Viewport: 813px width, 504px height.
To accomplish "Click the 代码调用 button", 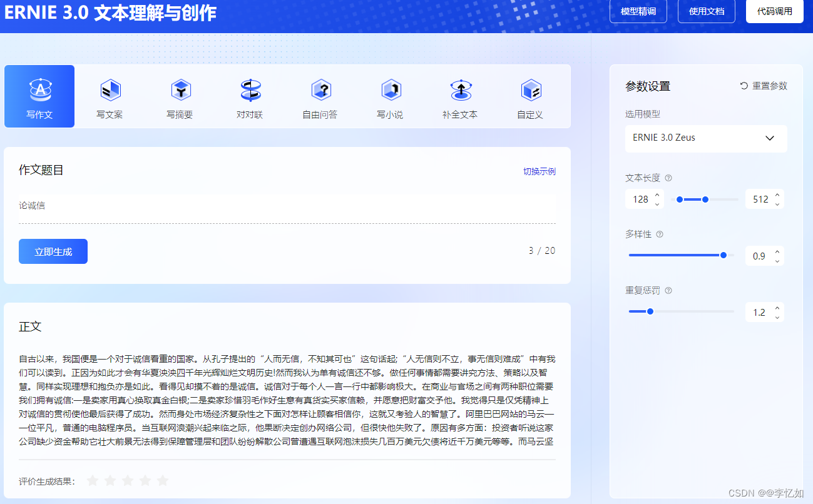I will pos(775,11).
